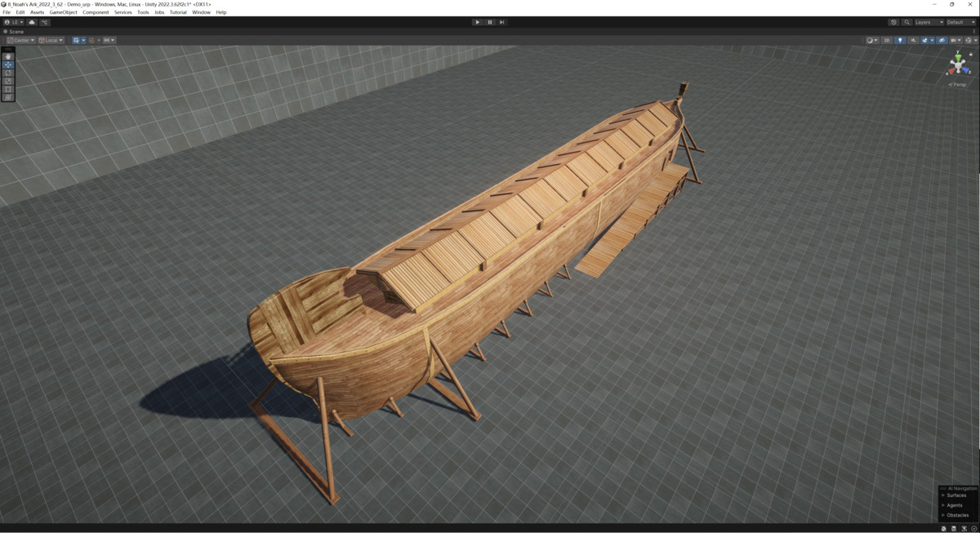Open the Window menu
The width and height of the screenshot is (980, 533).
point(201,12)
